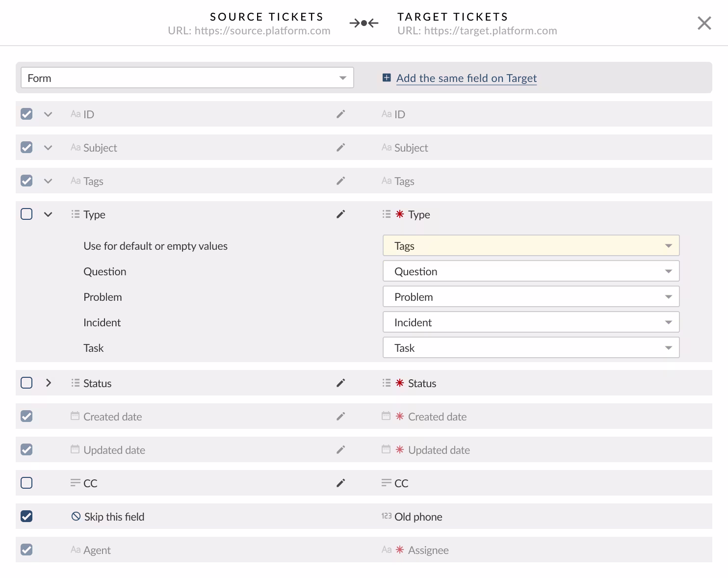Tick the CC field checkbox
The image size is (728, 578).
pyautogui.click(x=26, y=483)
